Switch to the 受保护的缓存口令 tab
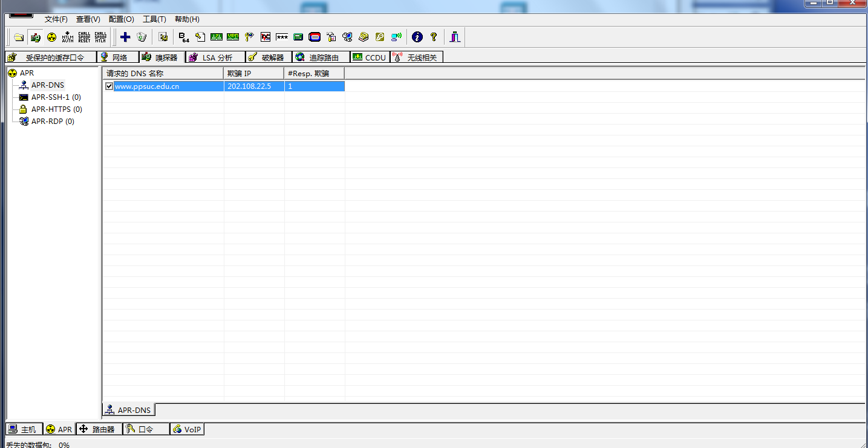This screenshot has width=868, height=448. (51, 57)
